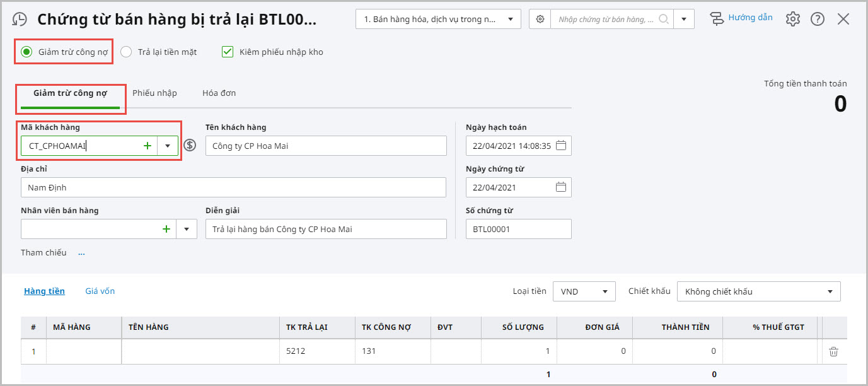The width and height of the screenshot is (868, 386).
Task: Add new sales employee with plus icon
Action: (x=166, y=229)
